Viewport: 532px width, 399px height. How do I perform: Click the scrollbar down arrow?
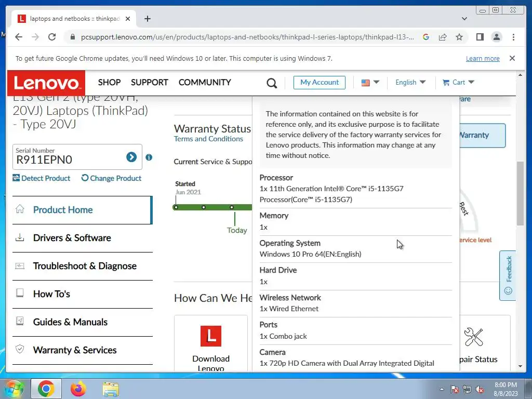520,366
